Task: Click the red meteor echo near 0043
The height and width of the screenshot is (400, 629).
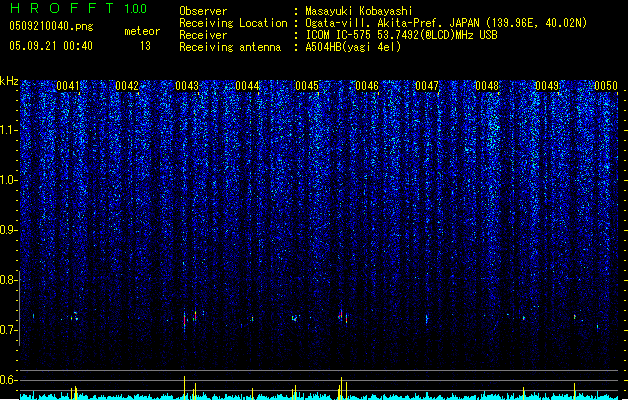Action: tap(185, 320)
